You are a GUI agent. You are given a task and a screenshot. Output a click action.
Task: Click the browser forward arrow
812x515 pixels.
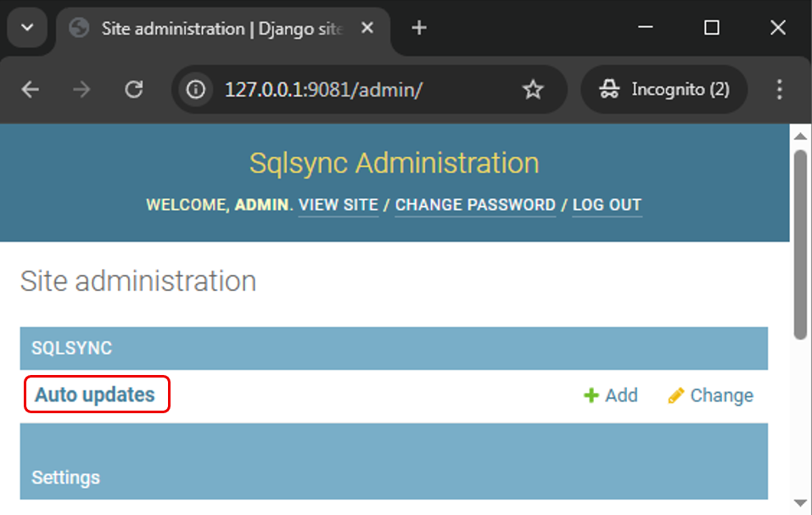coord(81,90)
